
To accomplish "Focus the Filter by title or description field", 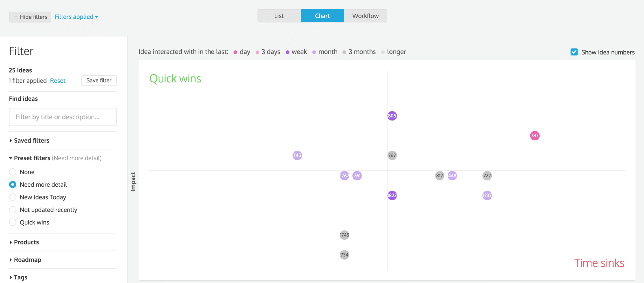I will [63, 117].
